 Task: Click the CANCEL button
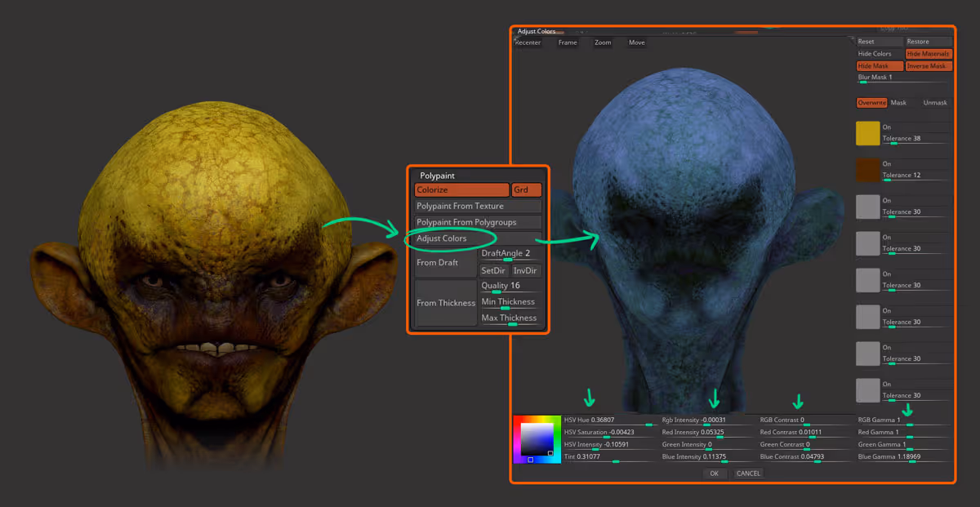(x=748, y=474)
